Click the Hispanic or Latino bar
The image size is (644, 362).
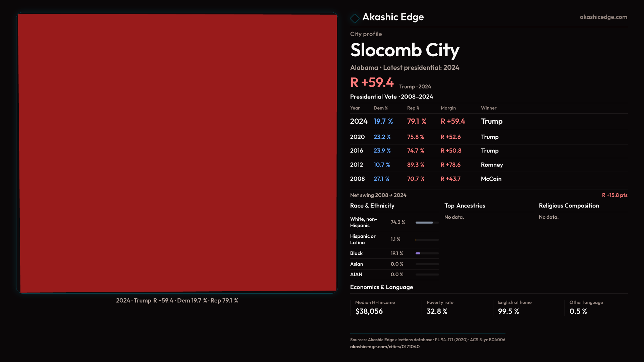coord(427,240)
